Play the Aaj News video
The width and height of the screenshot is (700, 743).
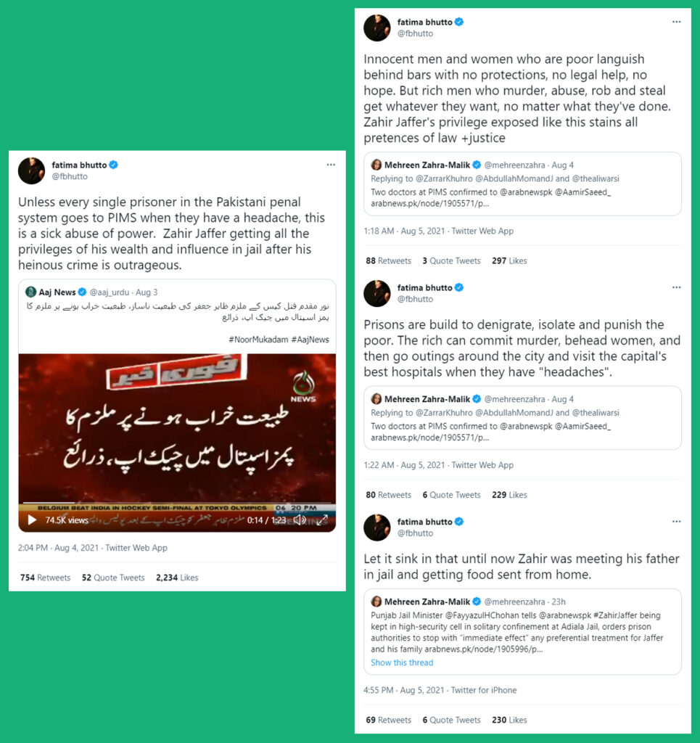pos(32,520)
